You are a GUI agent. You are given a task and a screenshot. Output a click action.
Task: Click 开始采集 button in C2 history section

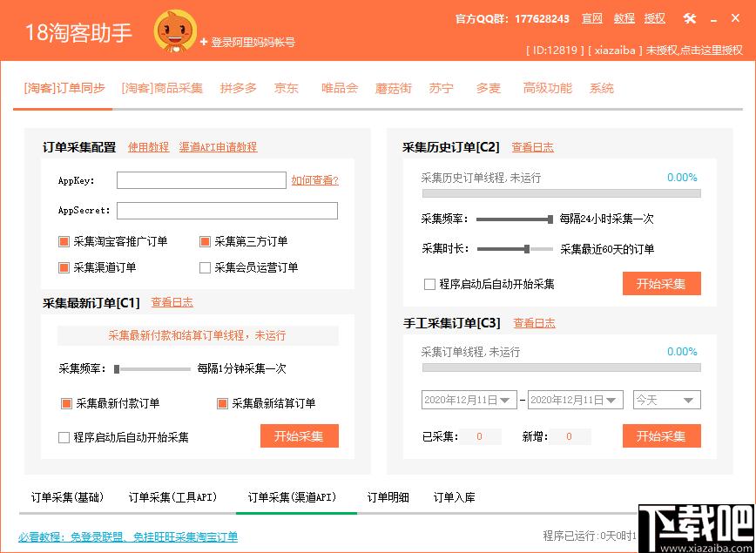tap(662, 284)
